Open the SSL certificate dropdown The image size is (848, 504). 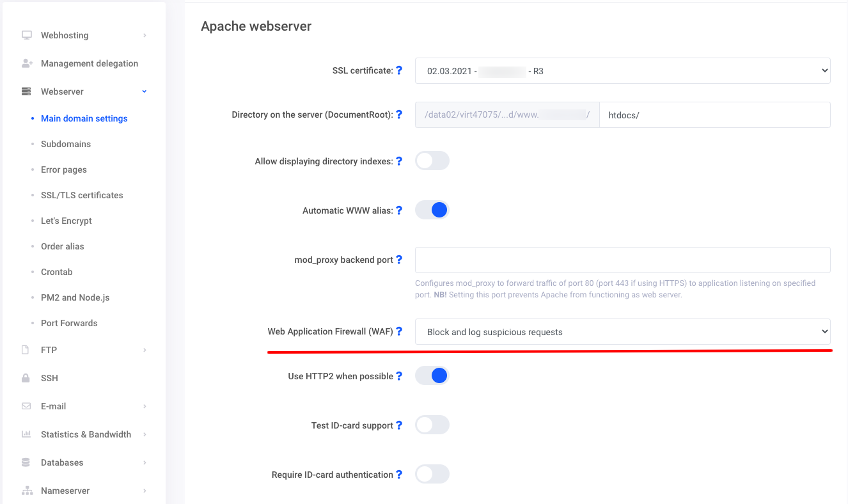(x=622, y=71)
